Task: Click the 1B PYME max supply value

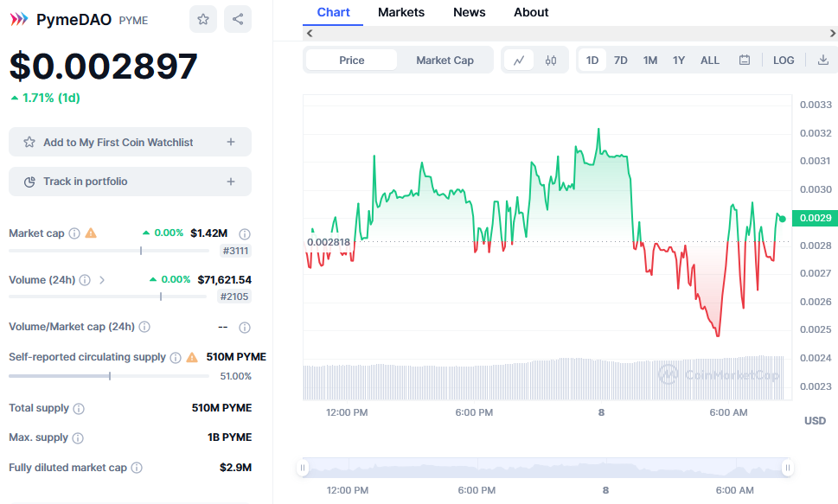Action: click(x=230, y=437)
